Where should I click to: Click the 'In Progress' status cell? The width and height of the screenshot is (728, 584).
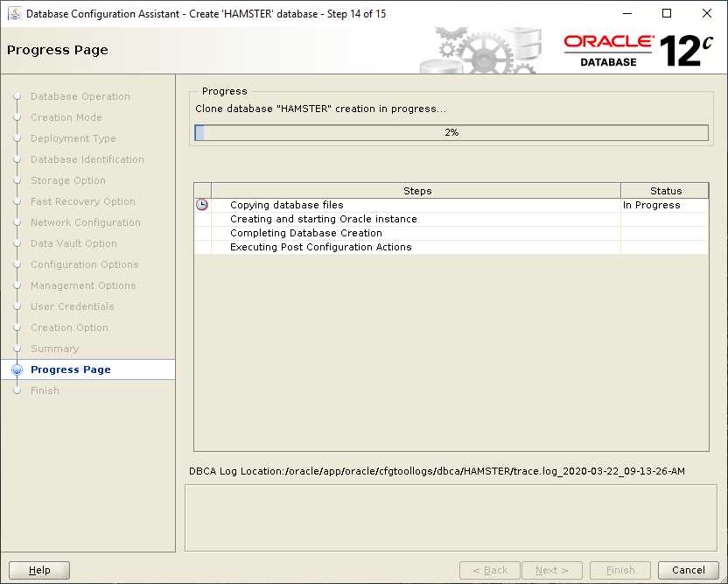pyautogui.click(x=665, y=205)
